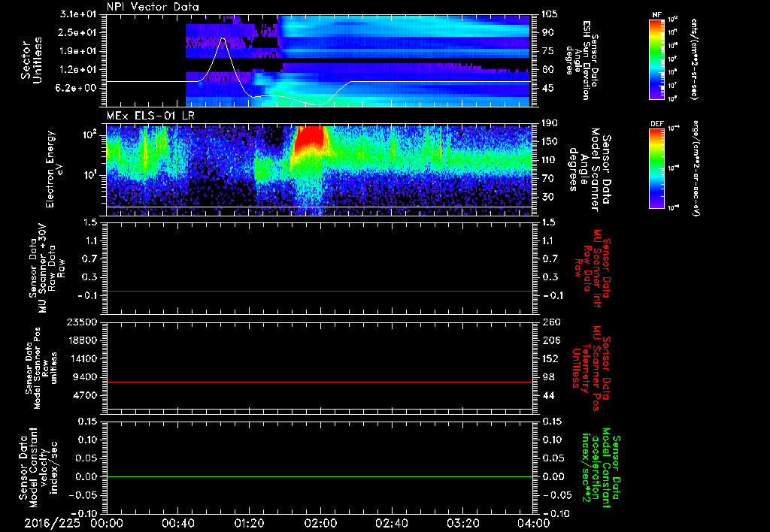
Task: Click the 04:00 end time label
Action: pos(534,523)
